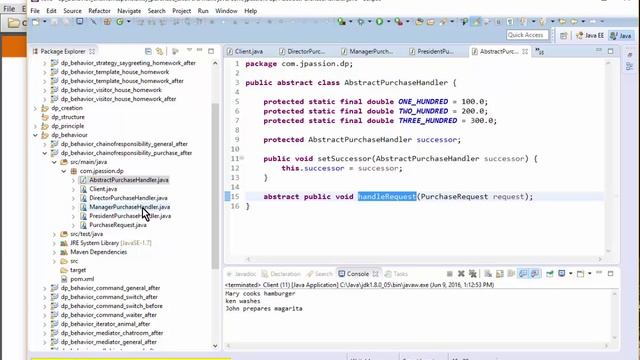Collapse the dp_behaviour folder
The width and height of the screenshot is (640, 360).
tap(36, 135)
